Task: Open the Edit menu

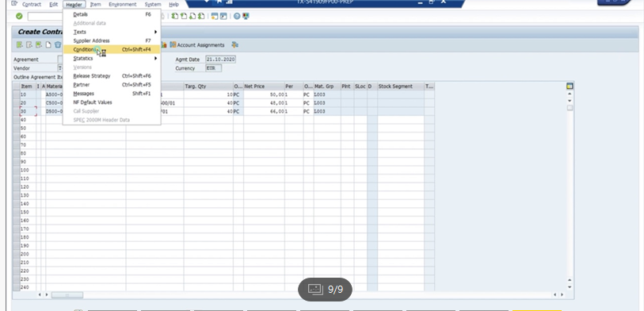Action: [54, 5]
